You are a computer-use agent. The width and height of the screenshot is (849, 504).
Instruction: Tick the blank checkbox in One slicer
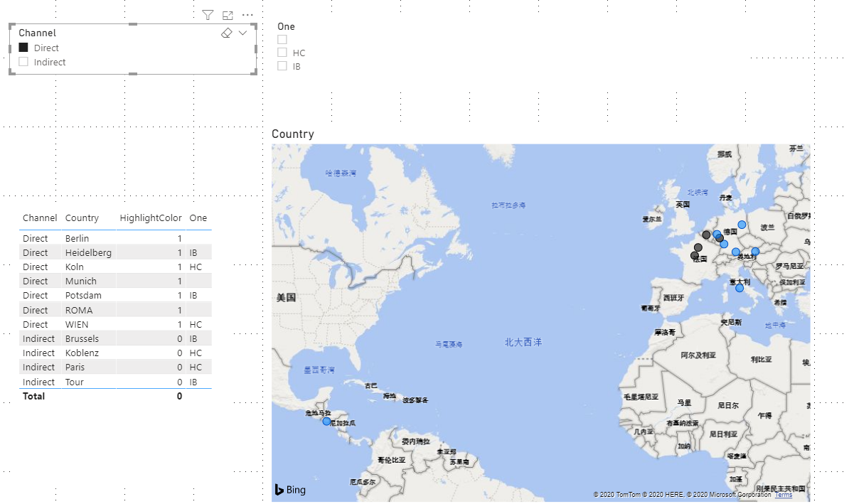click(x=282, y=40)
